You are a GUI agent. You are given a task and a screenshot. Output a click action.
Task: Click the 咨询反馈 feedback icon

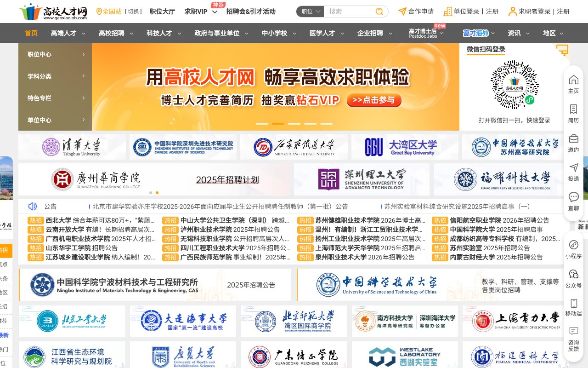click(573, 334)
